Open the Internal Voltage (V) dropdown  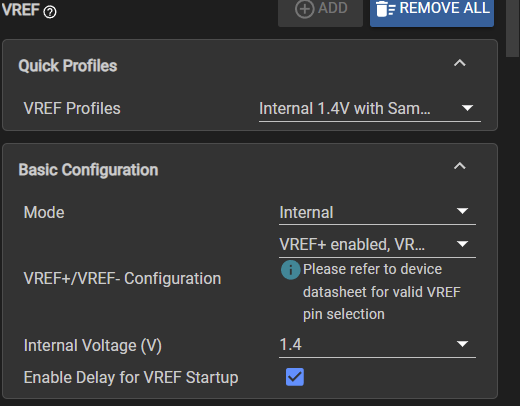pyautogui.click(x=377, y=345)
